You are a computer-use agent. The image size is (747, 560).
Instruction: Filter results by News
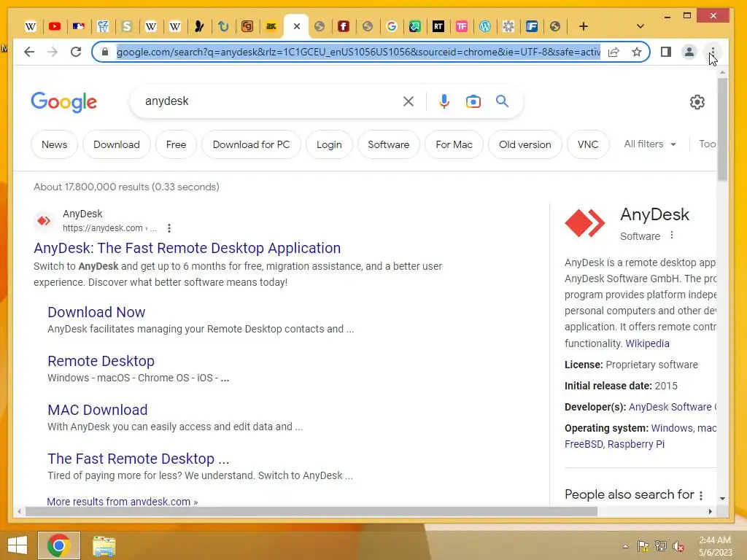pos(54,144)
